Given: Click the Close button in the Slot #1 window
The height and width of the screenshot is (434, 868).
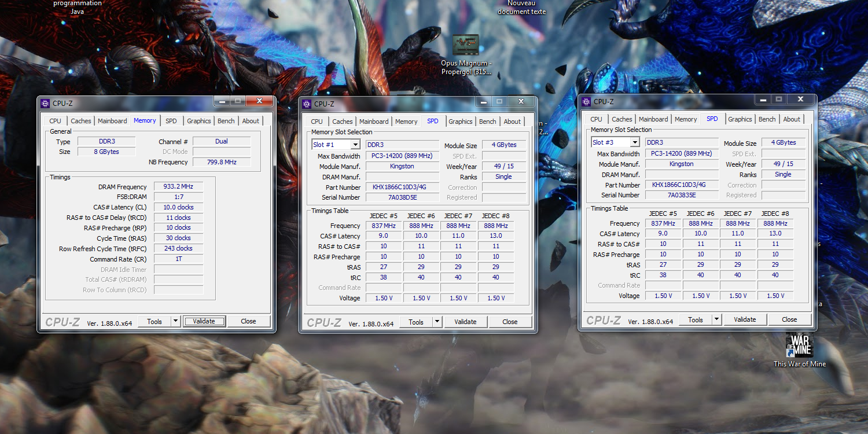Looking at the screenshot, I should 510,322.
